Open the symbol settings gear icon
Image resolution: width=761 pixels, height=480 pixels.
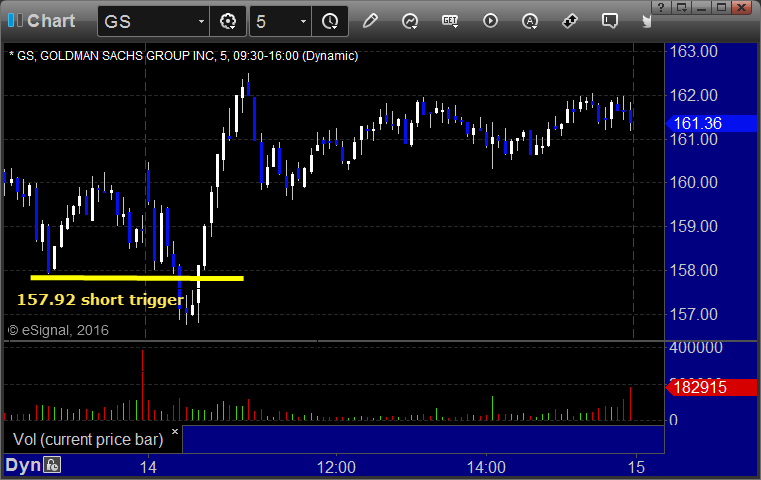(228, 21)
